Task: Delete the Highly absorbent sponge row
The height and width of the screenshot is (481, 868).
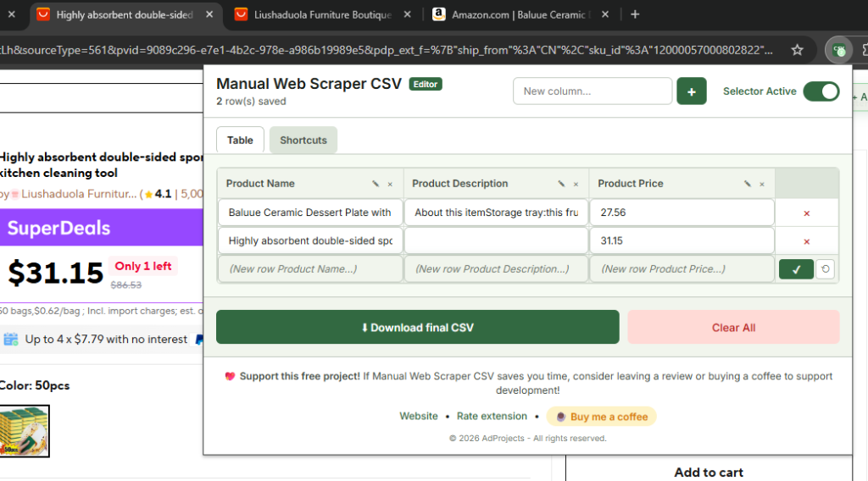Action: coord(807,241)
